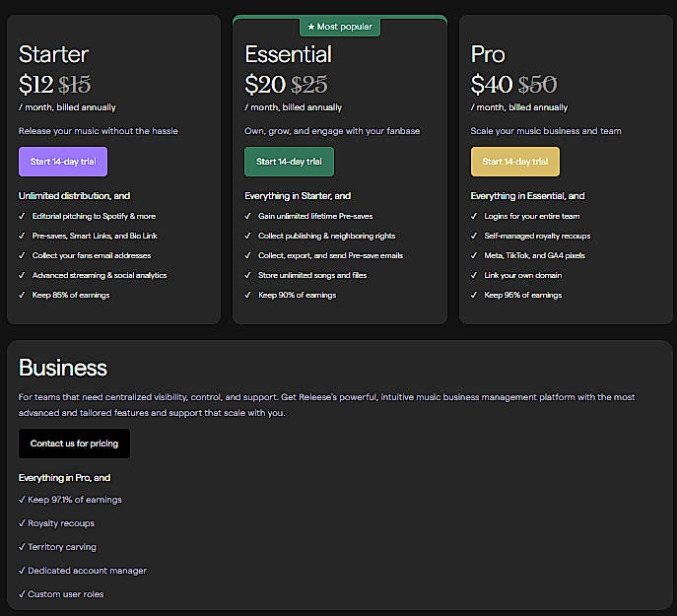Click the checkmark beside Collect, export, and send

coord(247,255)
